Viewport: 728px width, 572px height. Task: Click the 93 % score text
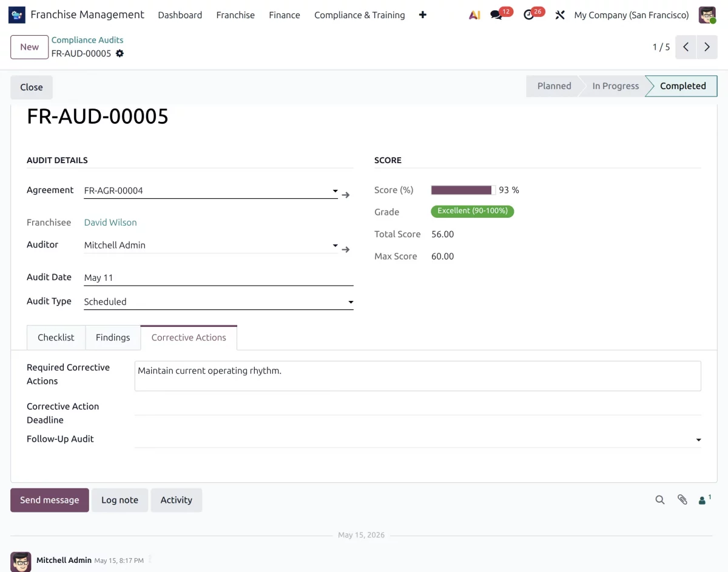pyautogui.click(x=509, y=190)
